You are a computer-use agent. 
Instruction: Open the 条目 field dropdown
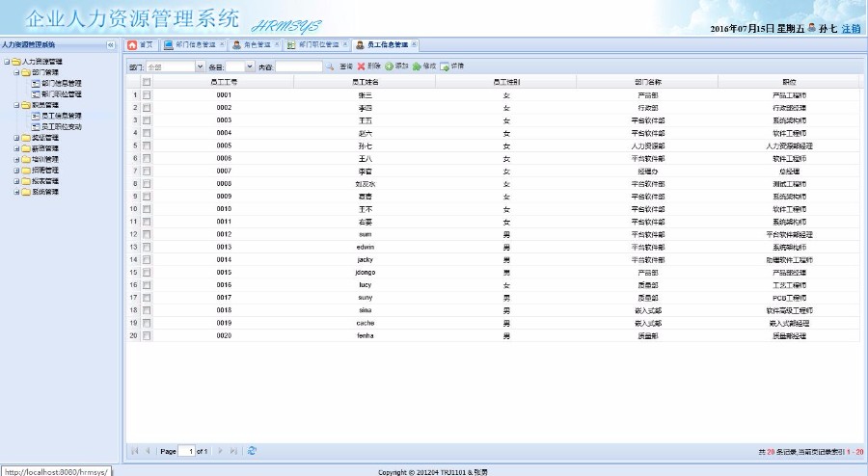(250, 66)
